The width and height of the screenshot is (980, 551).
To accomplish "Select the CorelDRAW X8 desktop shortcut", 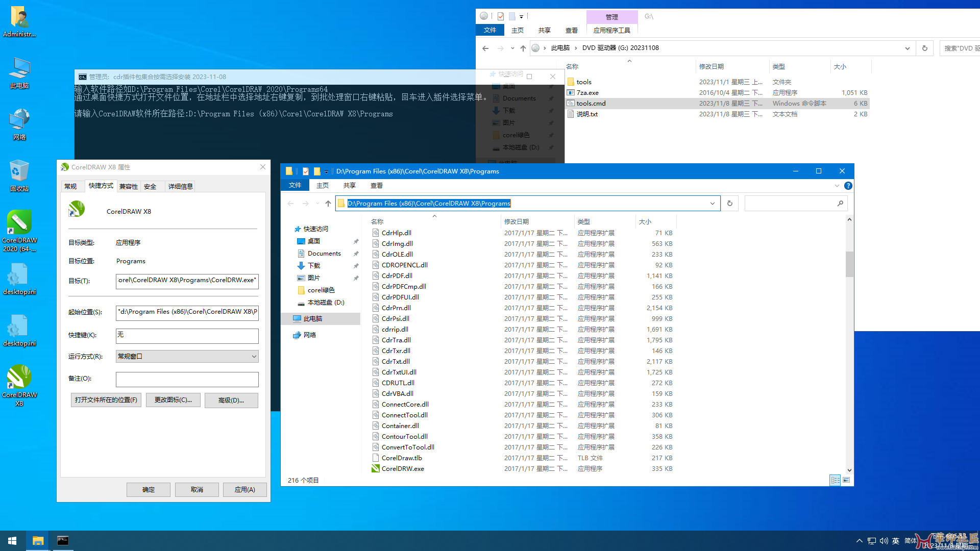I will (19, 386).
